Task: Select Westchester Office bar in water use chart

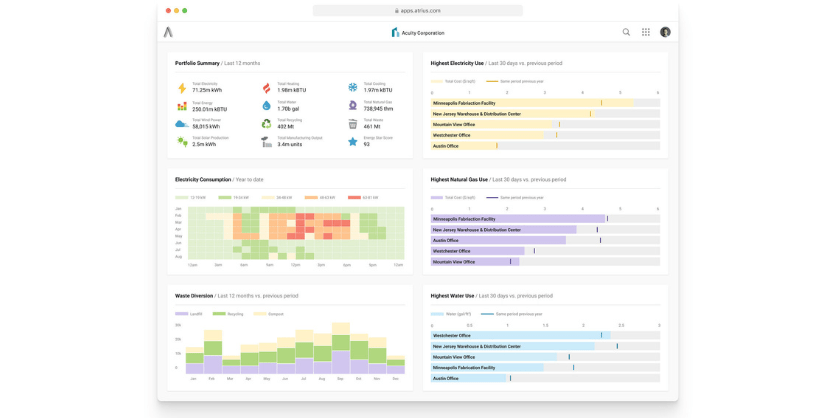Action: 521,335
